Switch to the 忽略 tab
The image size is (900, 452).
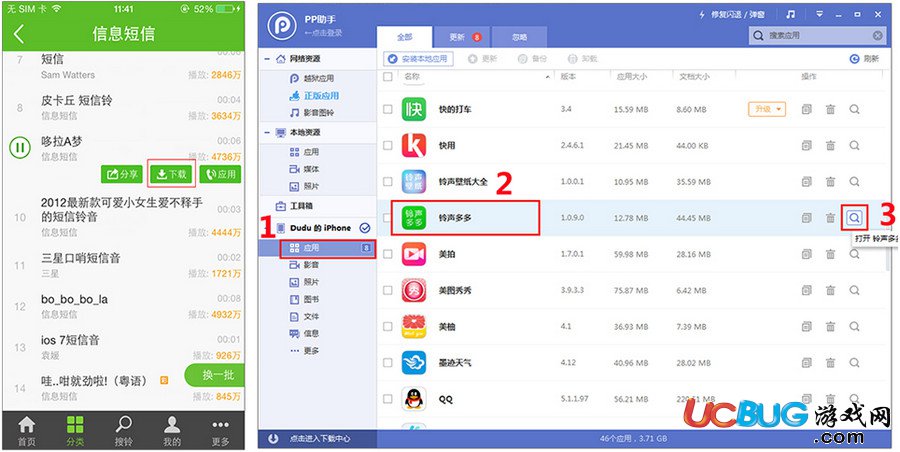(519, 37)
